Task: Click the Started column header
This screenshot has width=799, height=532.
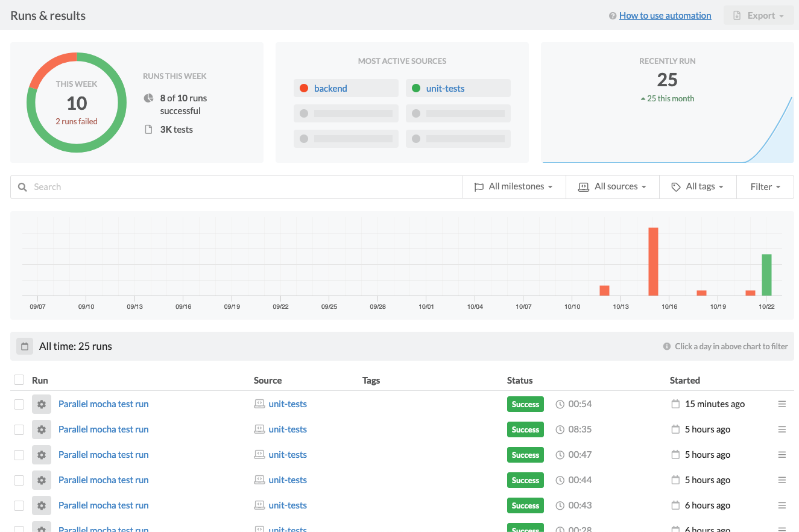Action: click(x=685, y=380)
